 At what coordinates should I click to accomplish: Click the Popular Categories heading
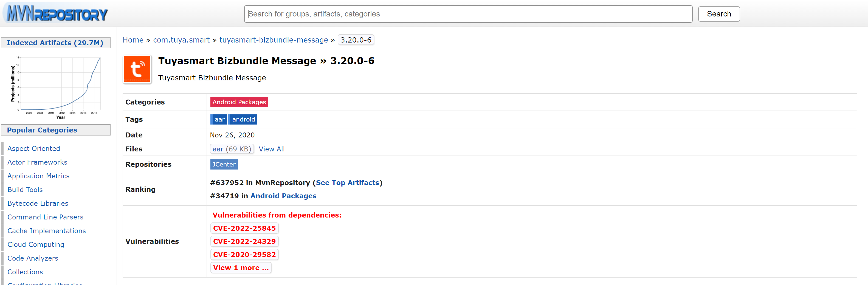coord(56,130)
